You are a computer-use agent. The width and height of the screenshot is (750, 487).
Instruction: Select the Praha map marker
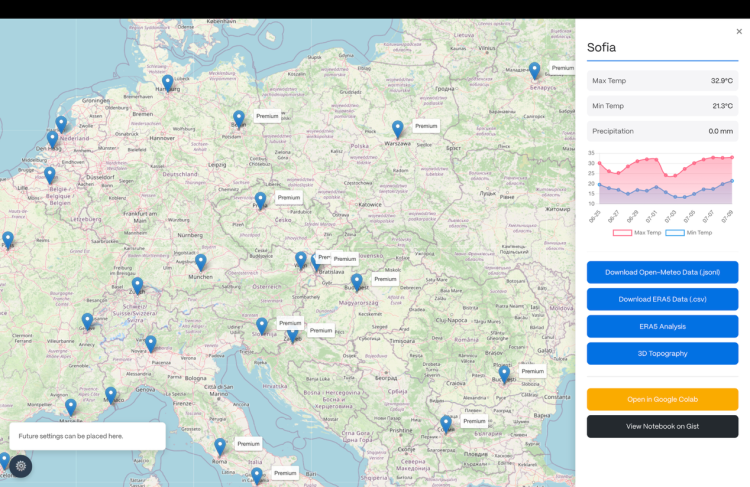[x=260, y=200]
